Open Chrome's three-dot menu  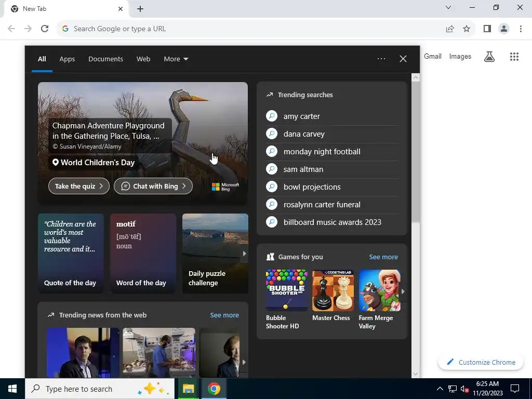(x=521, y=29)
